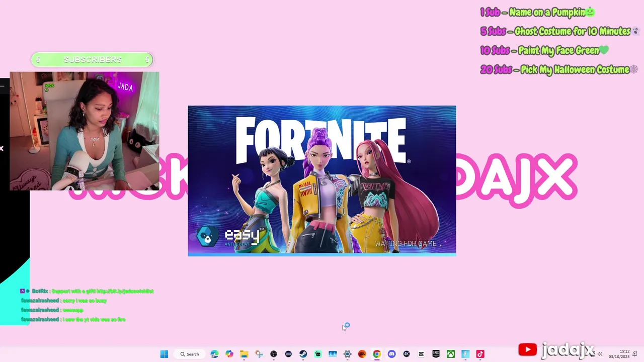Open the 4K downloader taskbar icon

click(407, 354)
